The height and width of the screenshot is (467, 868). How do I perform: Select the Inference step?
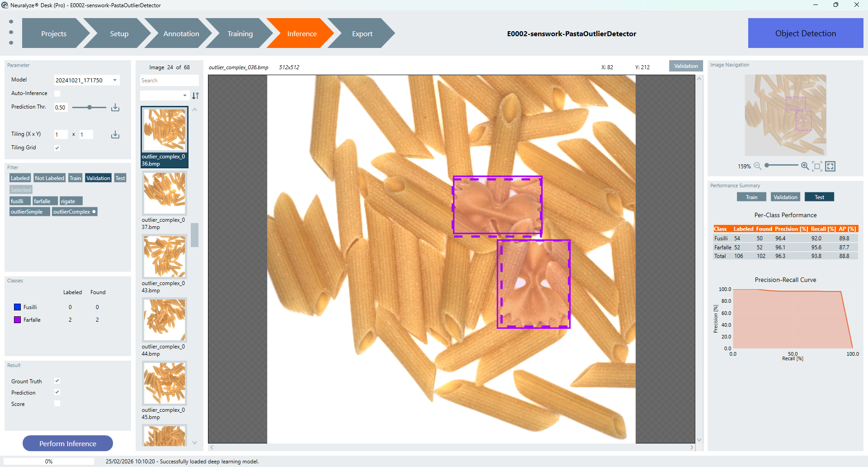click(x=302, y=33)
